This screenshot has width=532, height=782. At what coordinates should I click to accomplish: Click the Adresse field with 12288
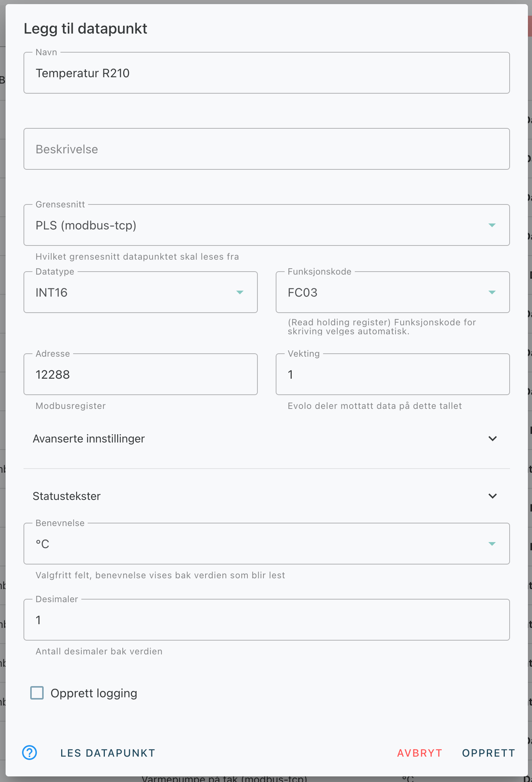[141, 374]
